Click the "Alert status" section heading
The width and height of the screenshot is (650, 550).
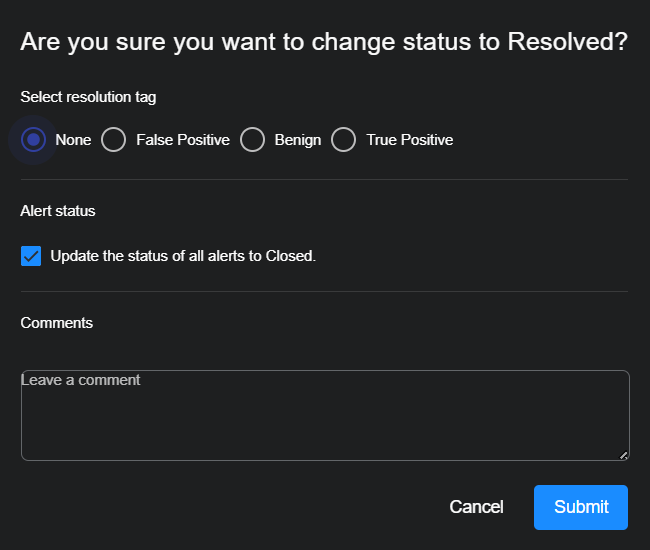(x=58, y=211)
